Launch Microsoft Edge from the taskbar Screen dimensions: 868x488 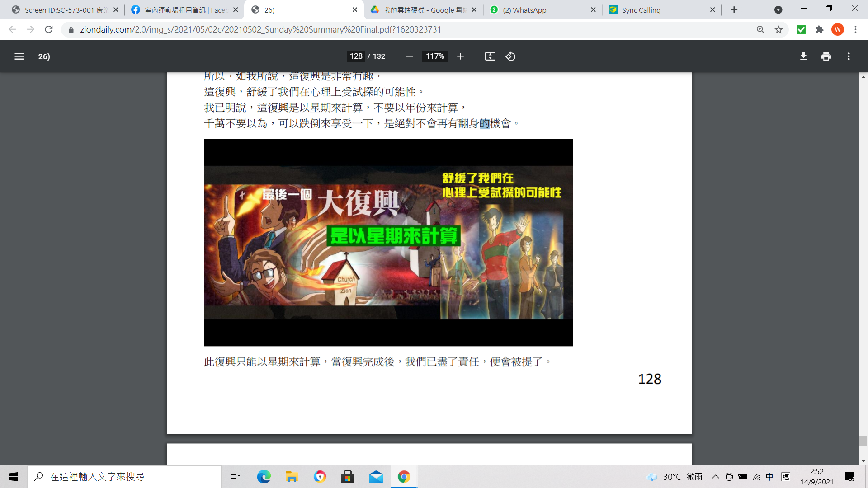pyautogui.click(x=264, y=477)
